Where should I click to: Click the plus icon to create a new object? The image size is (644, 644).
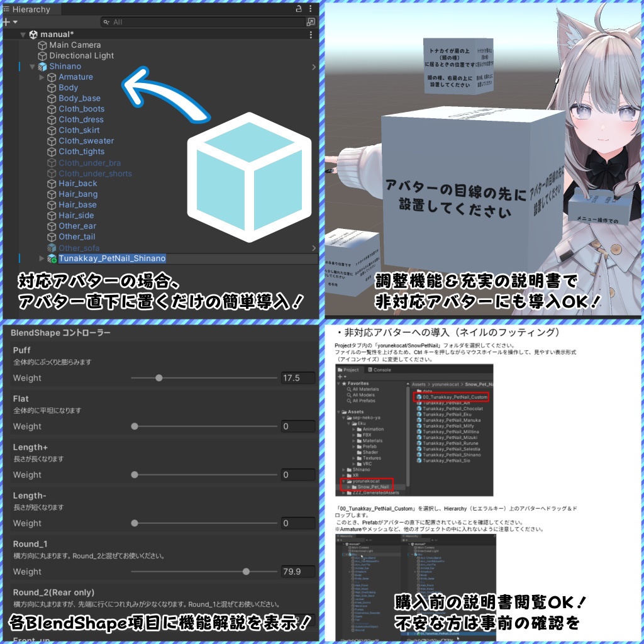[x=6, y=22]
